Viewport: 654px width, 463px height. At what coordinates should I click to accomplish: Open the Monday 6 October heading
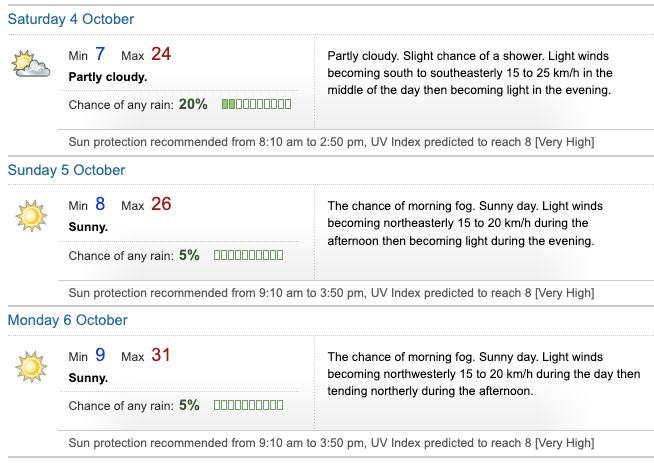point(68,320)
